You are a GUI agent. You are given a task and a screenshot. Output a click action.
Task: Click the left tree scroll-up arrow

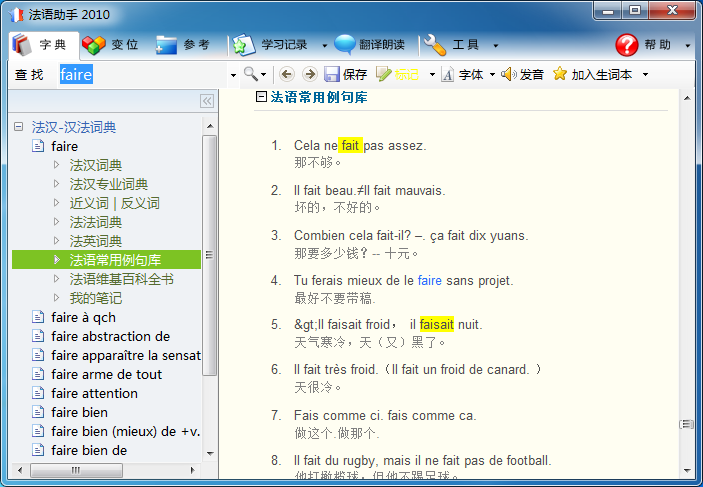(x=210, y=126)
